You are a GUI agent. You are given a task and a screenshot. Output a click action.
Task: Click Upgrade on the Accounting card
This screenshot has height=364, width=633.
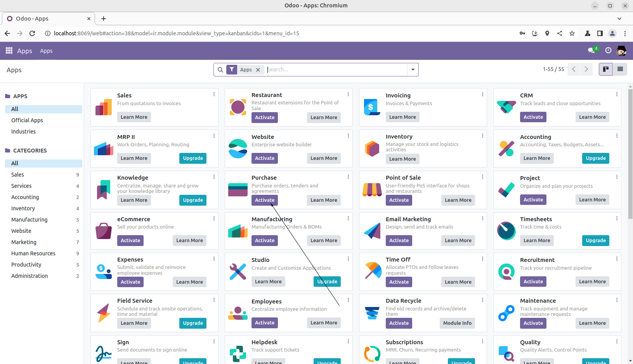click(x=595, y=158)
